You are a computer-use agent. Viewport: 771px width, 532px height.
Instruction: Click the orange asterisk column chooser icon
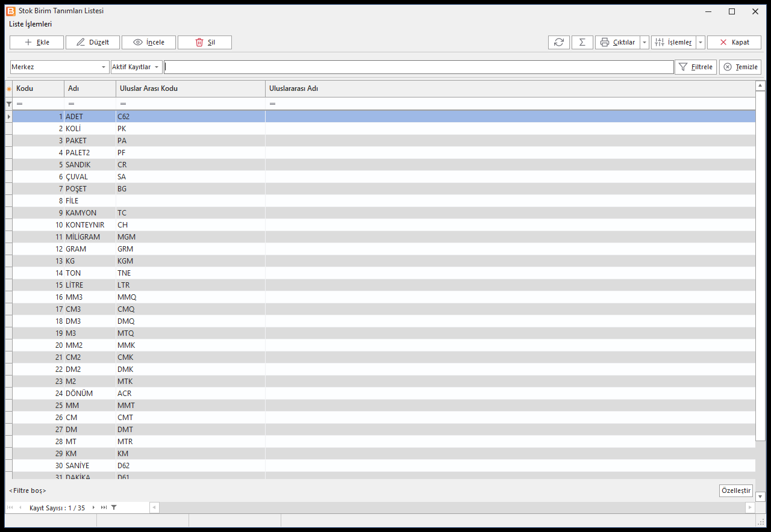9,89
